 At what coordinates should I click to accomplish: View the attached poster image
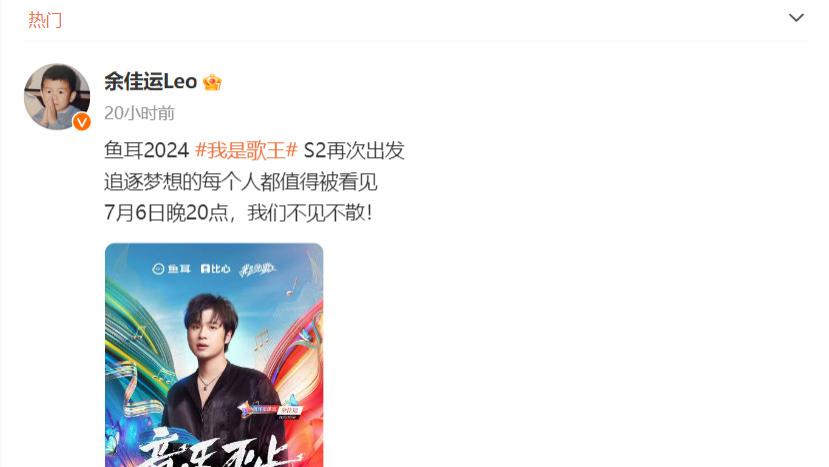(214, 355)
